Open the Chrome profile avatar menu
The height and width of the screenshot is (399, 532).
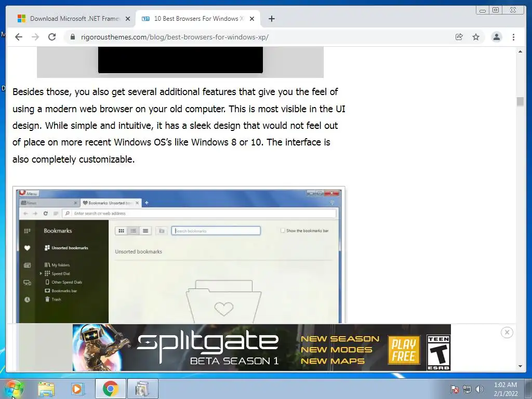(x=496, y=37)
